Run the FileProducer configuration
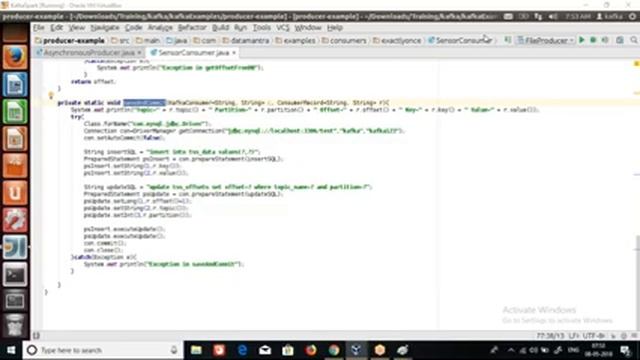 tap(582, 40)
